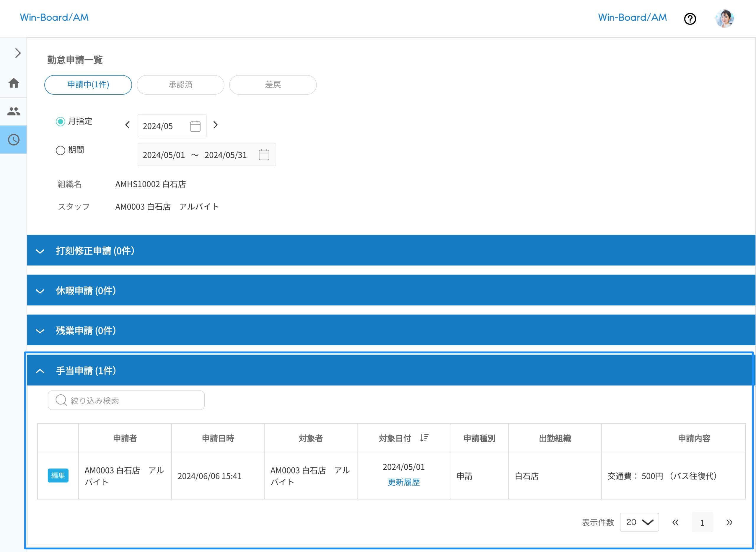Switch to the 差戻 tab
The width and height of the screenshot is (756, 552).
click(273, 85)
